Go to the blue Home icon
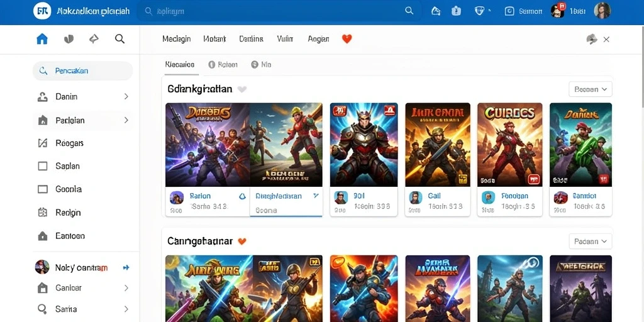This screenshot has width=644, height=322. pyautogui.click(x=42, y=39)
